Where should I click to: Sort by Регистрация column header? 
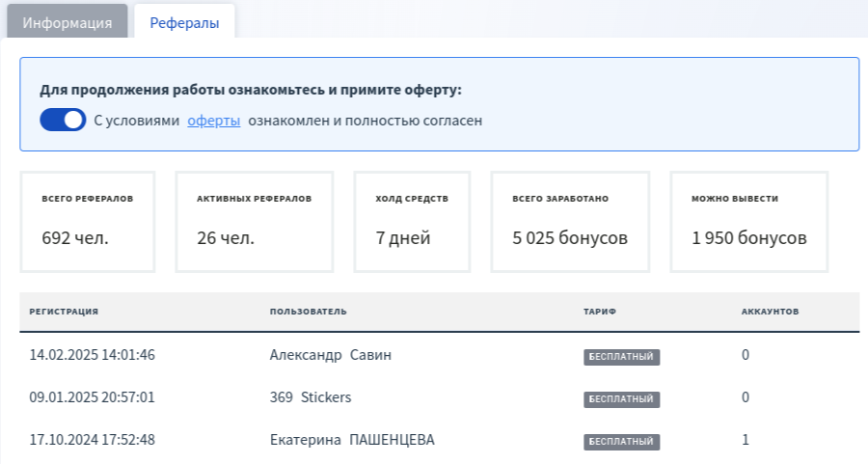(x=64, y=312)
